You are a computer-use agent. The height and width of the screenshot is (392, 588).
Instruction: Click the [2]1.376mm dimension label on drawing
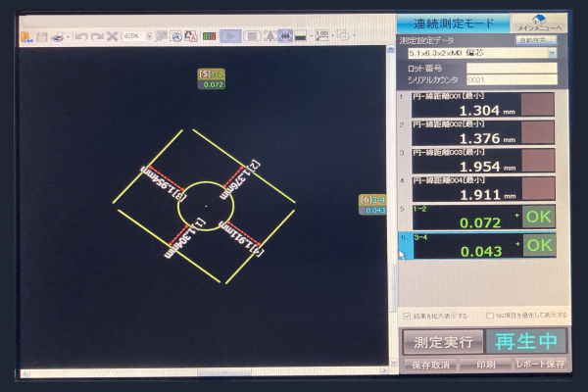click(240, 179)
